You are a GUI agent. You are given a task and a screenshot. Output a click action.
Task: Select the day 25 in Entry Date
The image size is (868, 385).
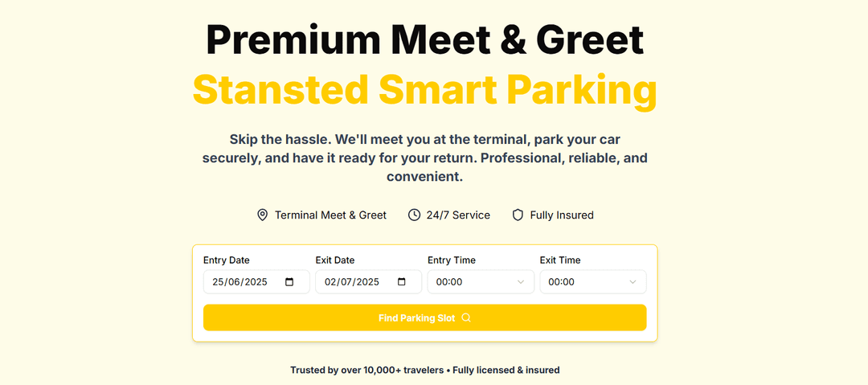point(219,282)
